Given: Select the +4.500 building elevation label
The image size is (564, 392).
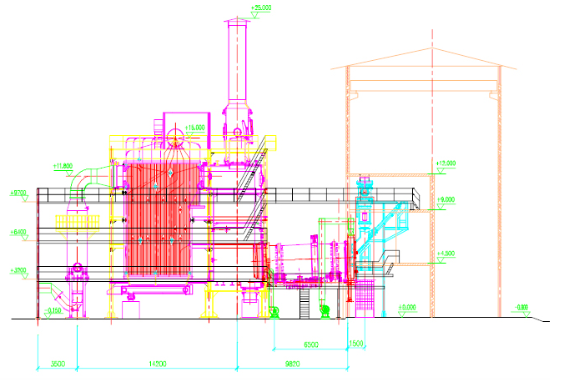Looking at the screenshot, I should [446, 254].
